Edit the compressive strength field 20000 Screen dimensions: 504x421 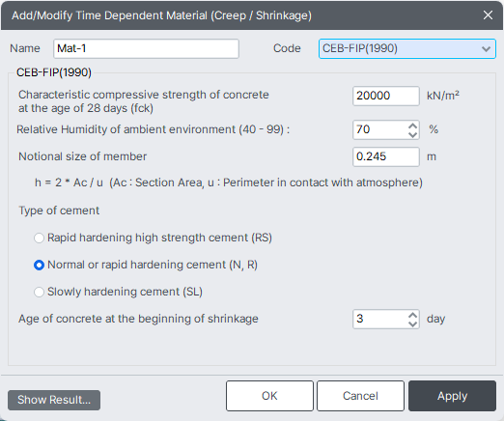click(386, 96)
